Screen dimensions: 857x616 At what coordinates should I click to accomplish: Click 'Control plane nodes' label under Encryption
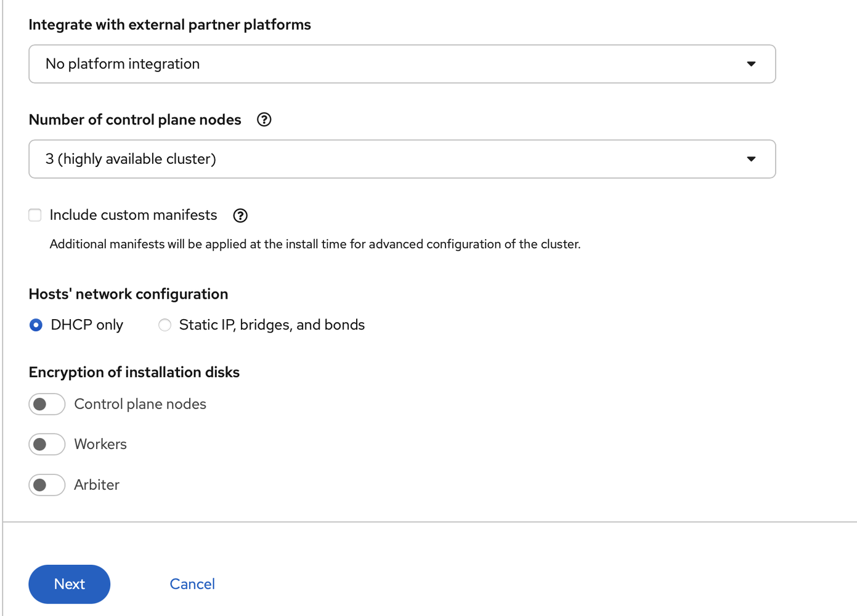coord(140,404)
